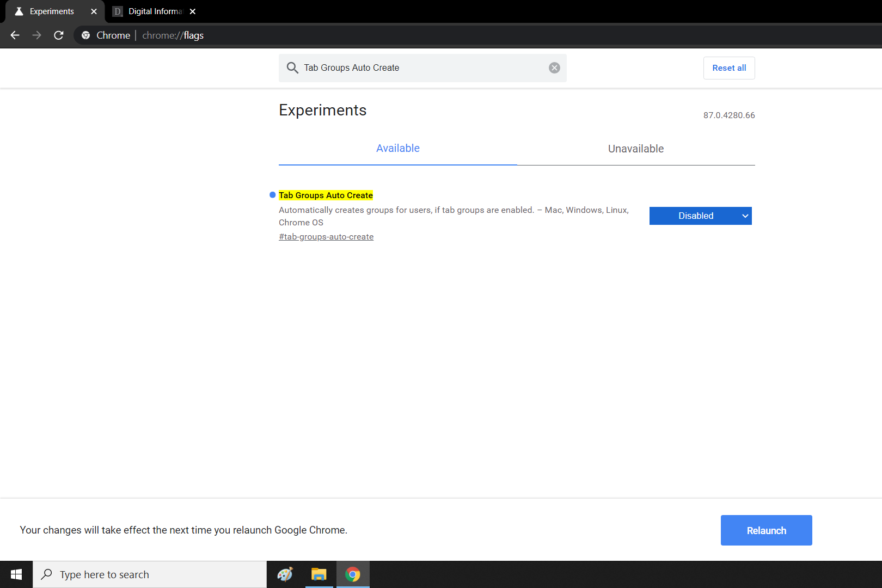The height and width of the screenshot is (588, 882).
Task: Click the relaunch notice message text
Action: point(183,530)
